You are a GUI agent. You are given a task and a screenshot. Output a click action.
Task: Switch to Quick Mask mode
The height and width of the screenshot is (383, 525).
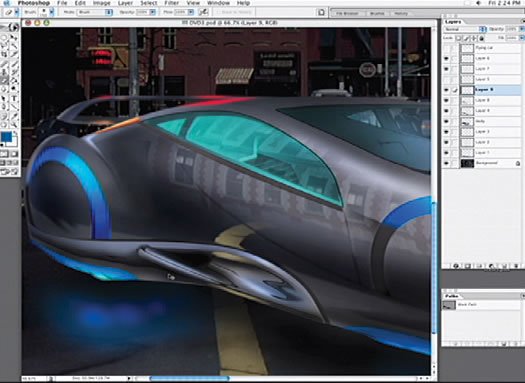click(x=14, y=154)
